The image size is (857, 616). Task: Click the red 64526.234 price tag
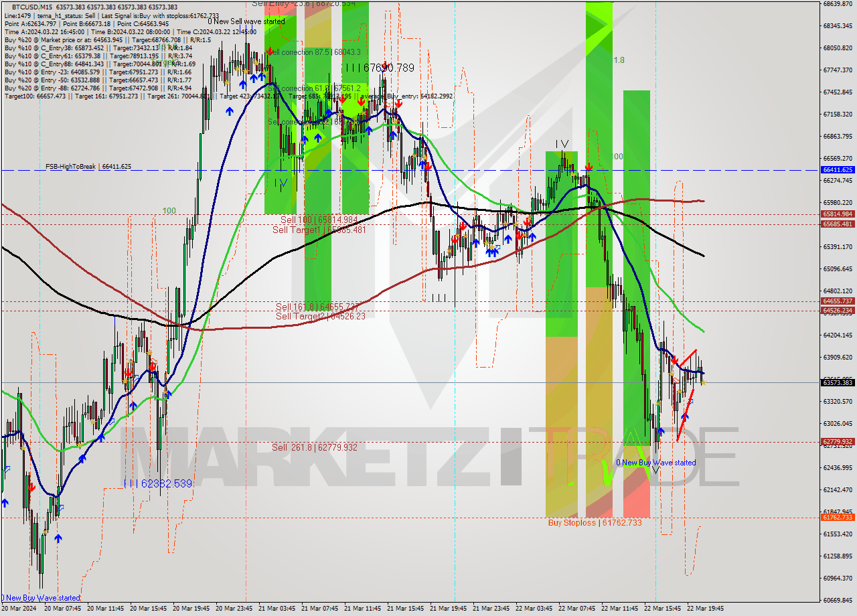(838, 311)
